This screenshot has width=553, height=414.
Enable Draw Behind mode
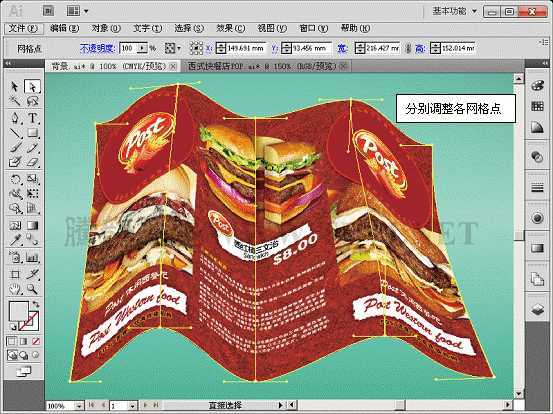[x=24, y=355]
